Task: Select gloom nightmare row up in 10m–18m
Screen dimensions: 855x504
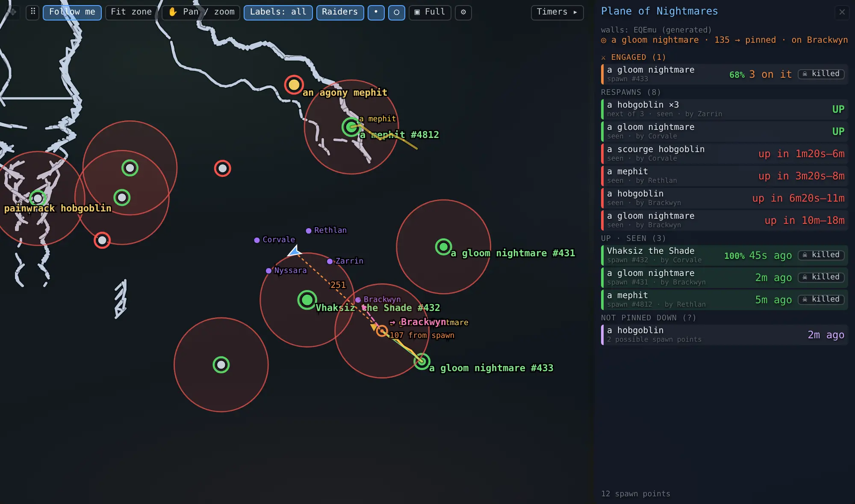Action: click(724, 220)
